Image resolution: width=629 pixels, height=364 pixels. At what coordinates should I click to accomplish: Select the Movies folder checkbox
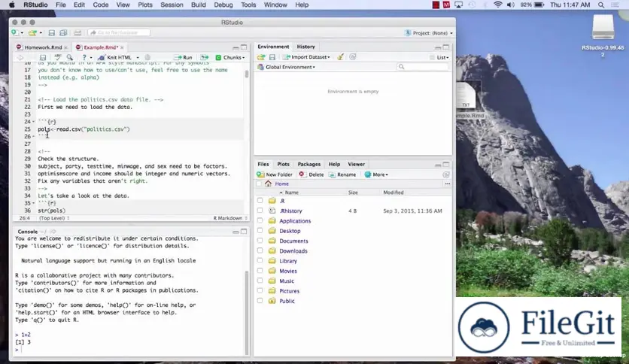click(260, 271)
